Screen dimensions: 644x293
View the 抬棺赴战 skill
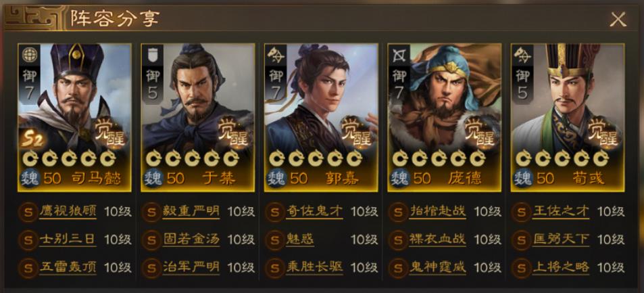click(437, 212)
